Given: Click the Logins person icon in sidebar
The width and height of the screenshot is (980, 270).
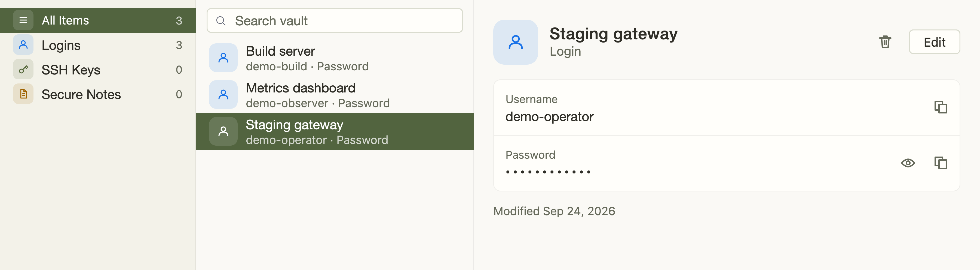Looking at the screenshot, I should [23, 45].
